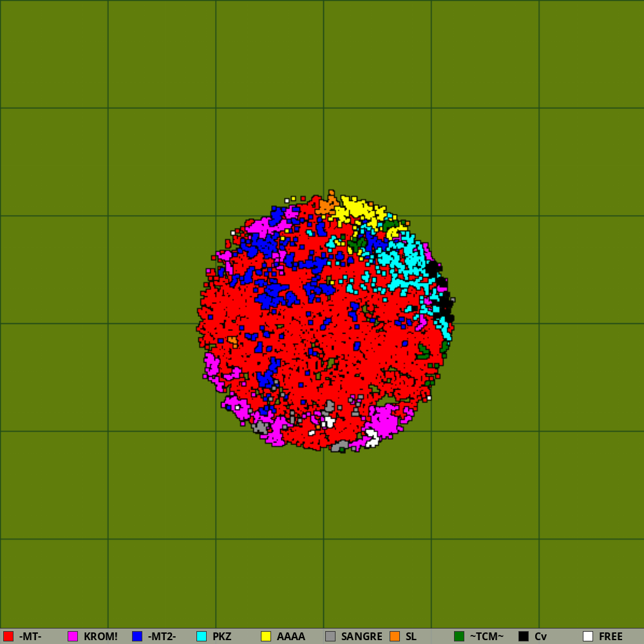The image size is (644, 644).
Task: Select the -MT2- legend label
Action: point(162,637)
